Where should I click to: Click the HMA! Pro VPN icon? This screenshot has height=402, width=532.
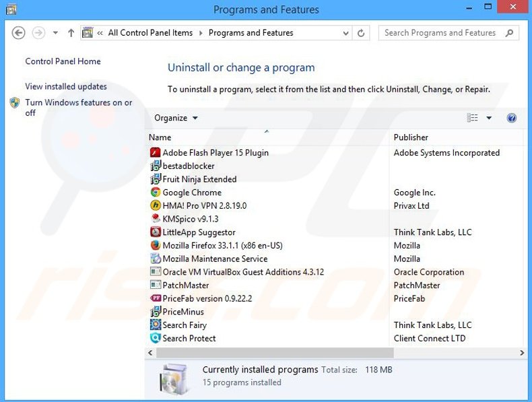click(x=155, y=205)
